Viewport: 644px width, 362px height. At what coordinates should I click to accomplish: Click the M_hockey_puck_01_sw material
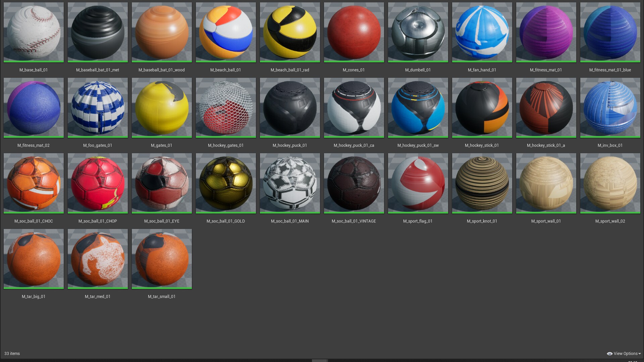[x=418, y=108]
